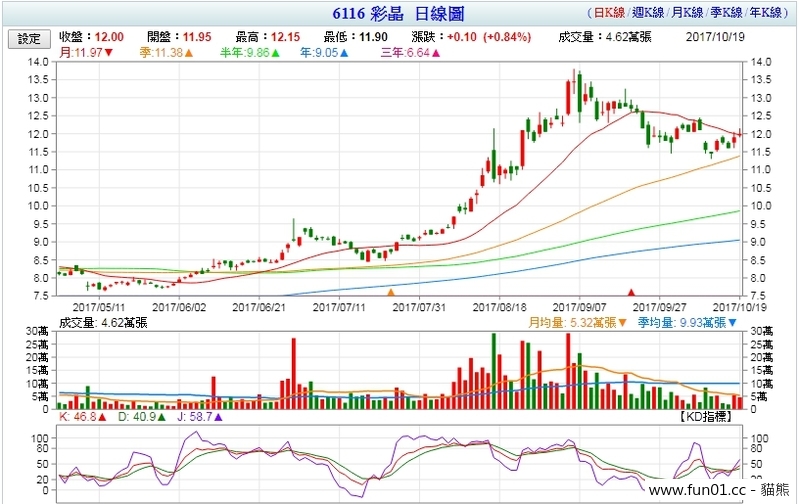Click the 三年:6.64 moving average label

406,52
